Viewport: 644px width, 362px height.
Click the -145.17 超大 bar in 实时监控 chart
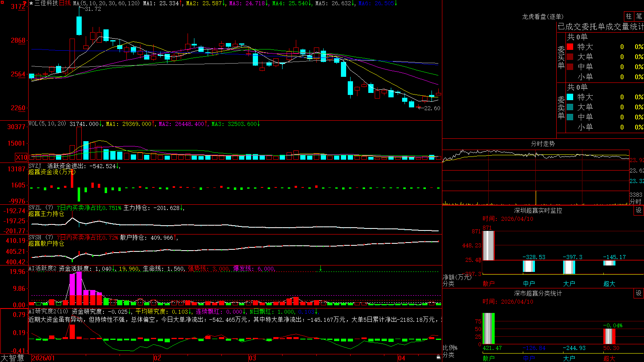[609, 263]
